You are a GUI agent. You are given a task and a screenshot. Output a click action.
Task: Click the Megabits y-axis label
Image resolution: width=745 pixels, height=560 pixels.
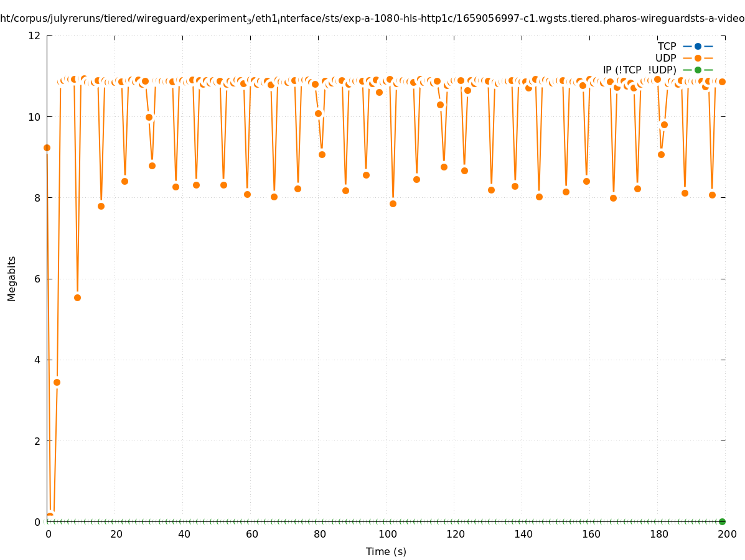(x=12, y=278)
